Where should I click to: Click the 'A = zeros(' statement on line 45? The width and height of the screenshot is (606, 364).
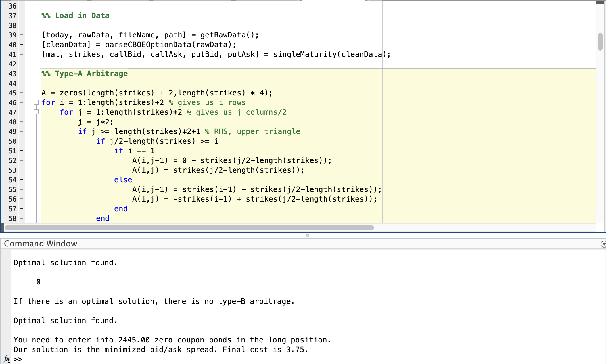[157, 93]
